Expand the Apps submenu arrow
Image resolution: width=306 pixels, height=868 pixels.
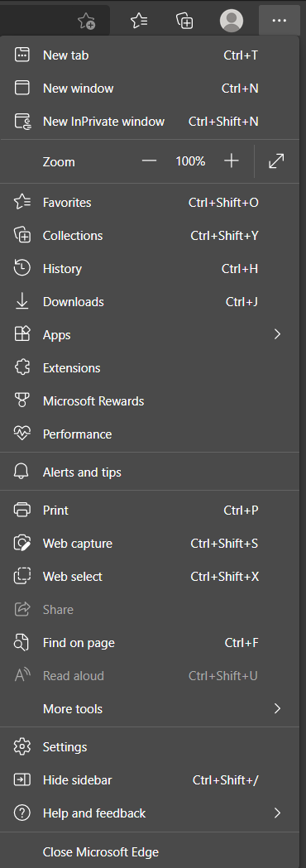pyautogui.click(x=278, y=335)
